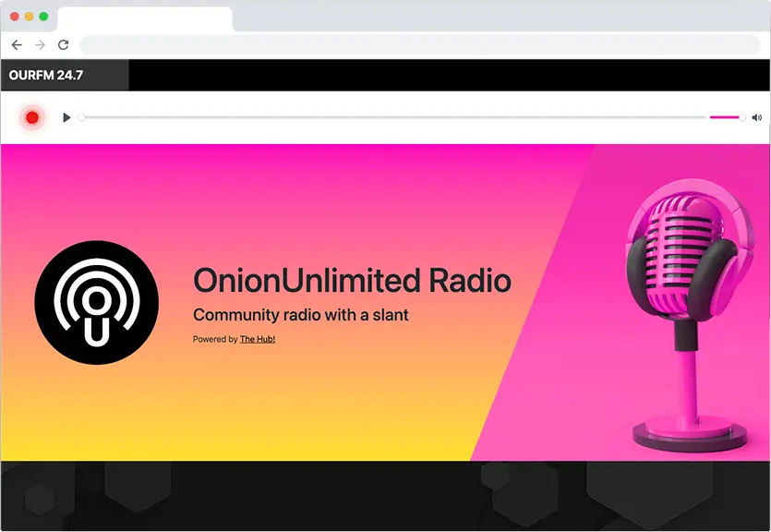This screenshot has width=771, height=532.
Task: Go back with the browser back arrow
Action: [x=17, y=44]
